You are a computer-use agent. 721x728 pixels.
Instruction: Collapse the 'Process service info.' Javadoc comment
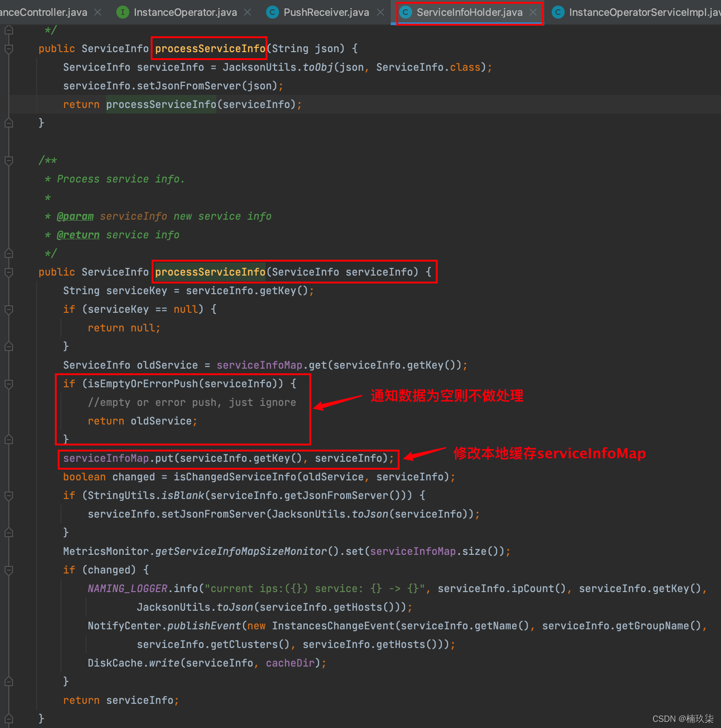(9, 160)
